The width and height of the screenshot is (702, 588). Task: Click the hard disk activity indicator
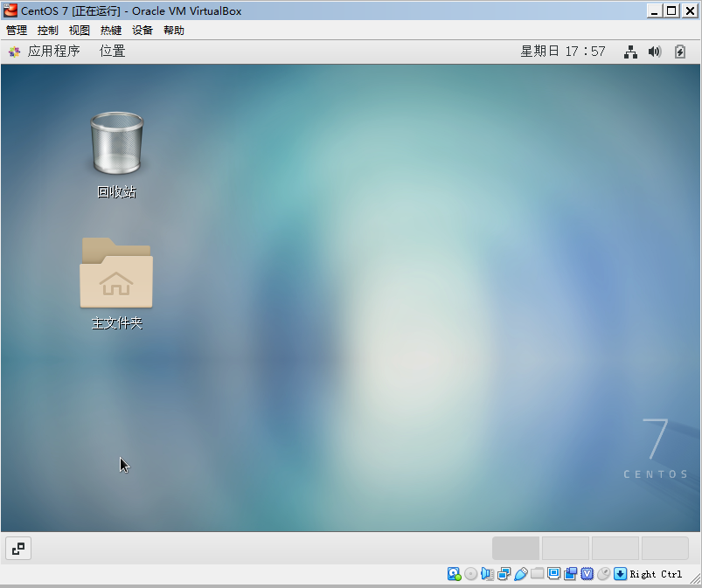click(454, 574)
